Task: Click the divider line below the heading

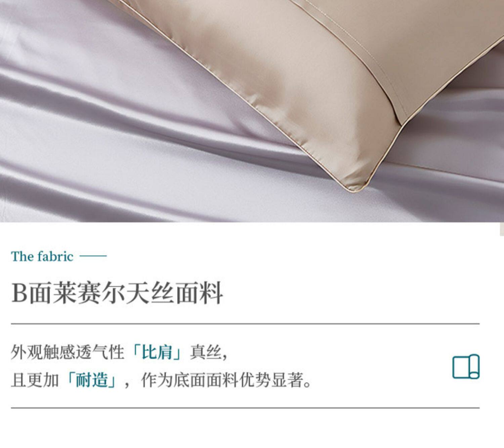Action: pyautogui.click(x=245, y=324)
